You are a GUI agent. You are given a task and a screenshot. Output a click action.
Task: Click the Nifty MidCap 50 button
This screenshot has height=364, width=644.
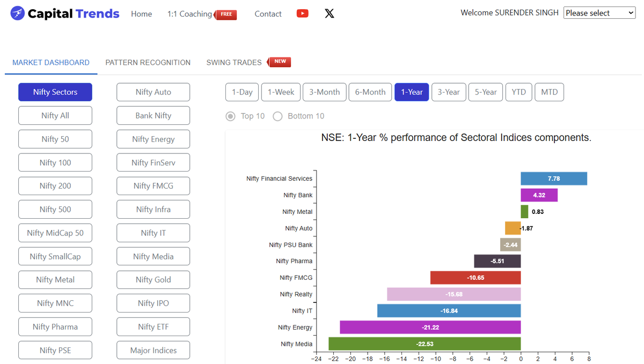pos(55,233)
